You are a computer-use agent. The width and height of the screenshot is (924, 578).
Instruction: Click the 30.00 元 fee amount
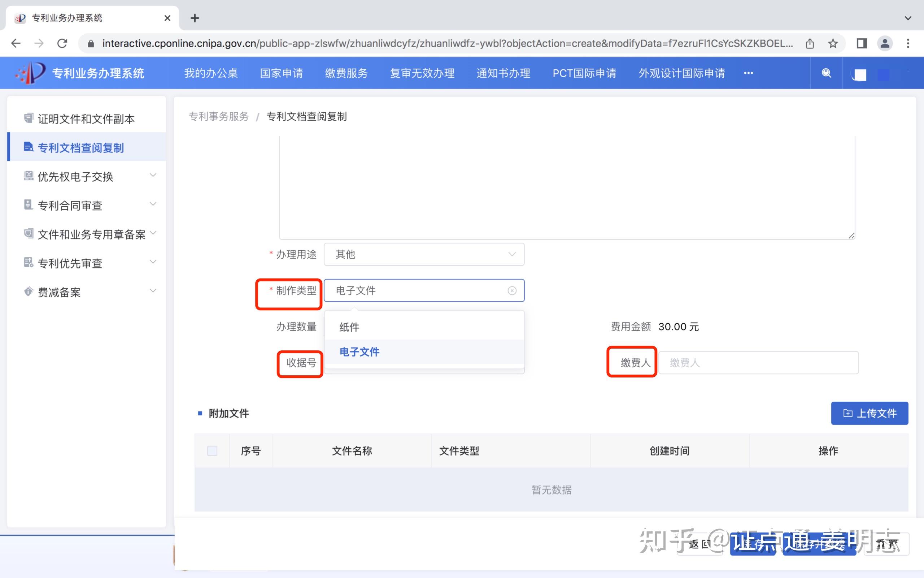(679, 327)
